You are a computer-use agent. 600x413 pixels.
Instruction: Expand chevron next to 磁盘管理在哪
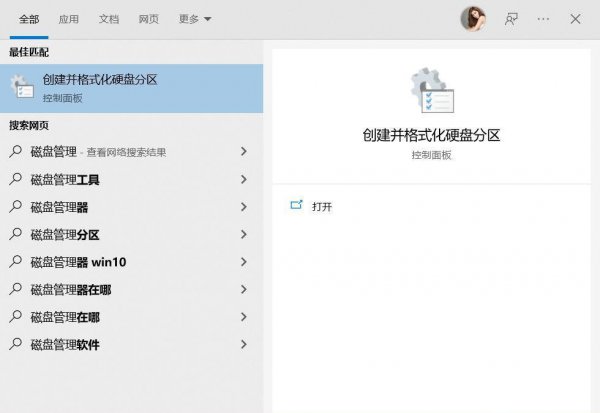(244, 317)
